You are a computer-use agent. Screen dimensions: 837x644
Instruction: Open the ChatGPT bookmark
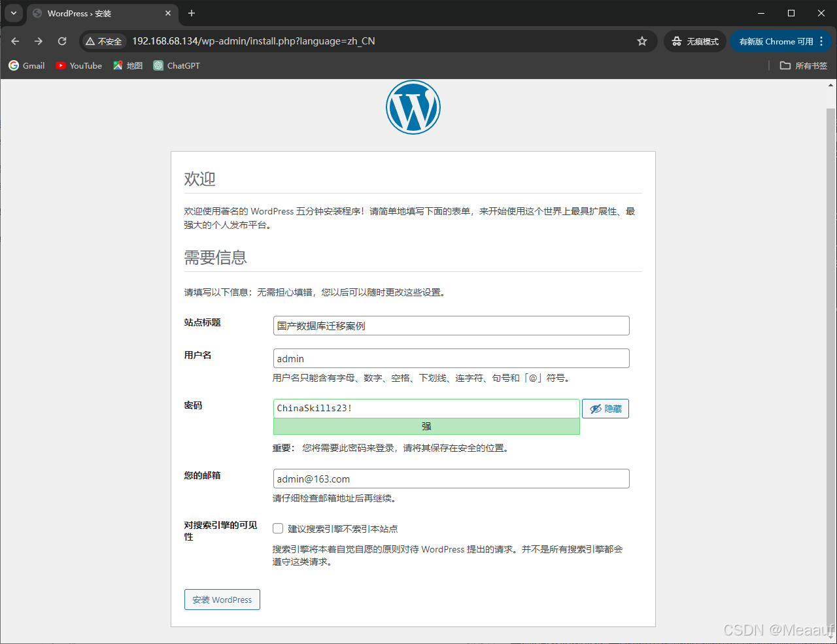click(x=177, y=65)
